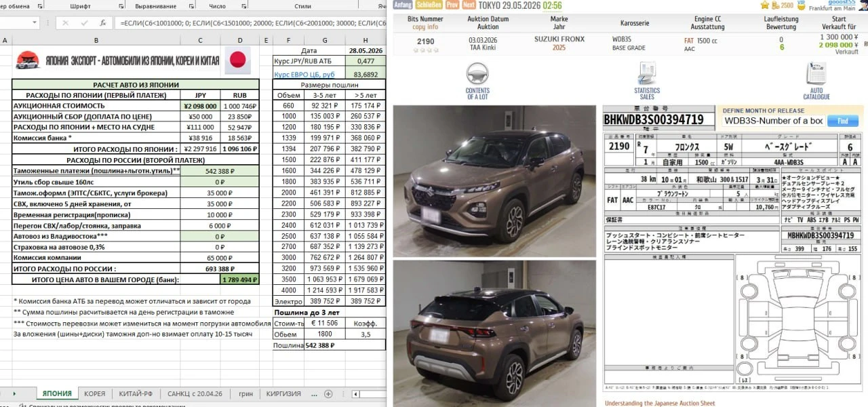Select customs payments cell 542 388 ₽
This screenshot has height=407, width=868.
[220, 171]
